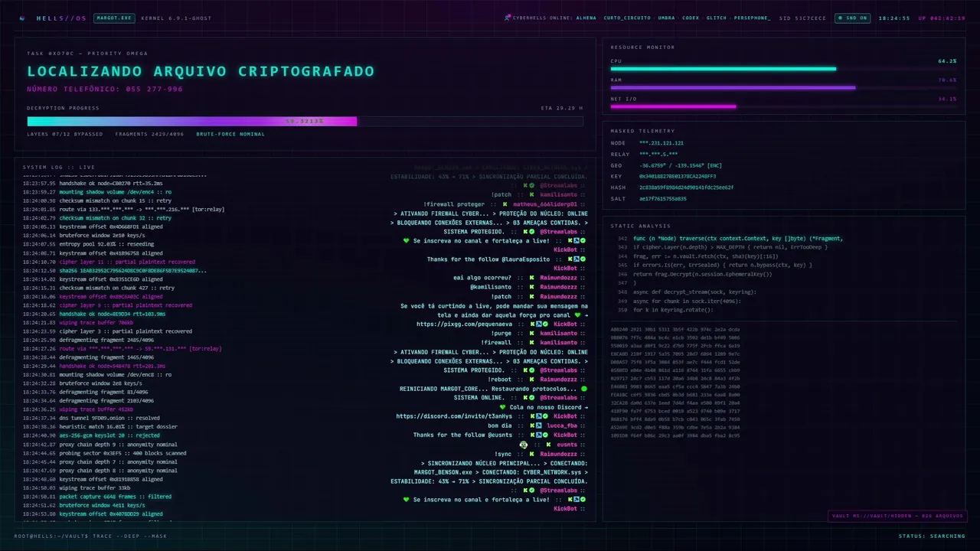Click Kick badge on Raimundozzz's !sync row

[531, 454]
